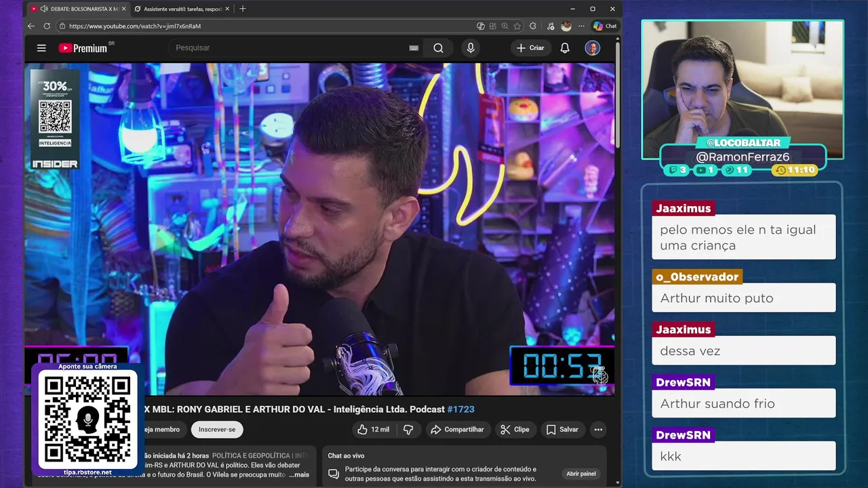This screenshot has width=868, height=488.
Task: Open the #1723 hashtag link
Action: (x=461, y=409)
